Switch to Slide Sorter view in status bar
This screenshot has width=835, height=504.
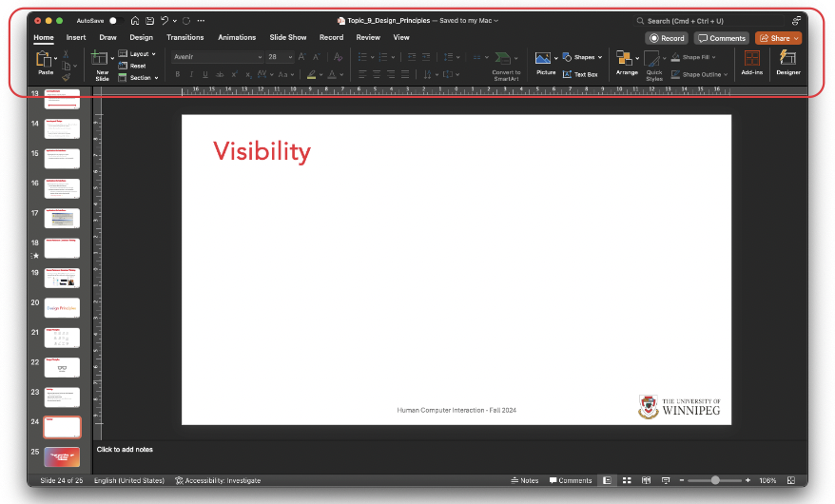(x=627, y=480)
